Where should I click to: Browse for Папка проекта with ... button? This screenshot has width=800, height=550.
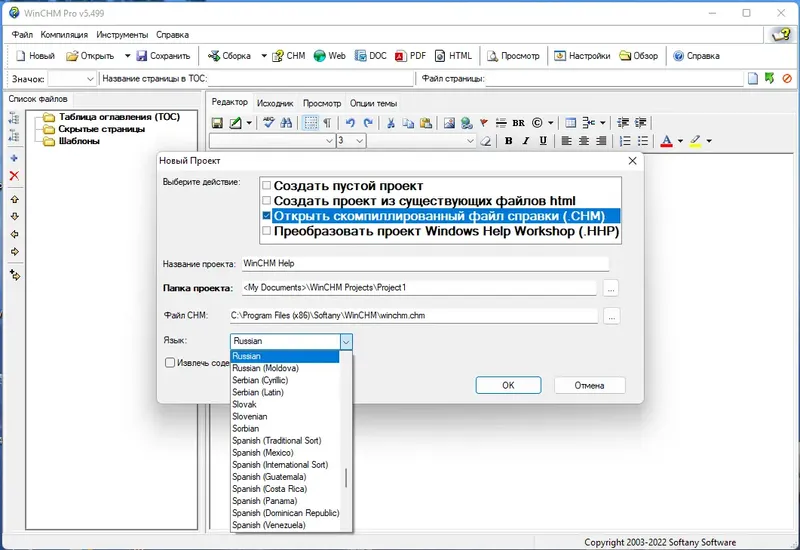611,288
